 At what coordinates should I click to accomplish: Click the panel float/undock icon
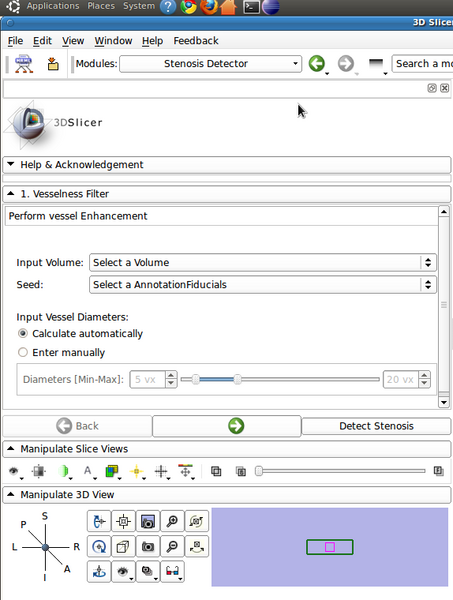point(432,88)
